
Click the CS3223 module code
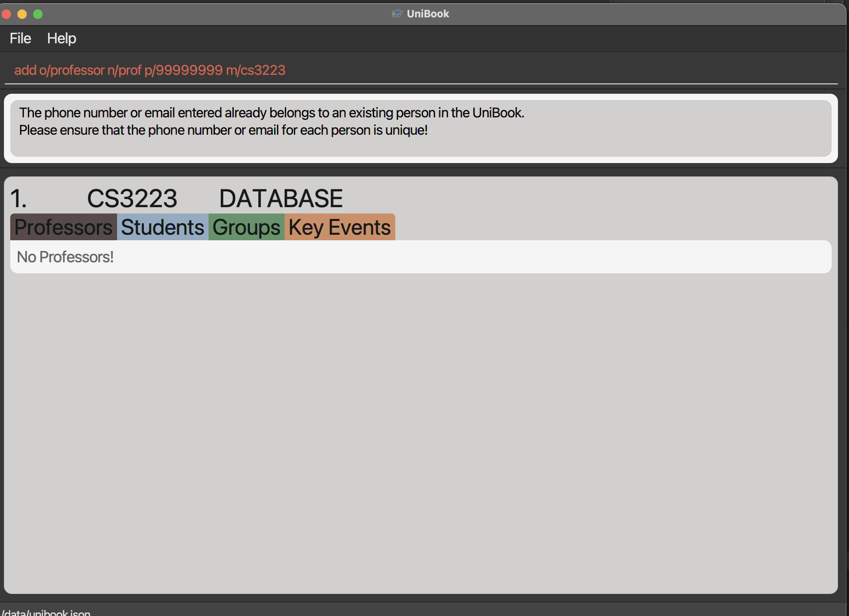(132, 198)
